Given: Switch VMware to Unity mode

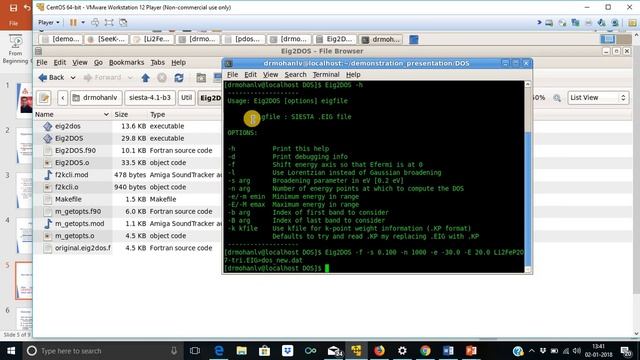Looking at the screenshot, I should pyautogui.click(x=123, y=22).
